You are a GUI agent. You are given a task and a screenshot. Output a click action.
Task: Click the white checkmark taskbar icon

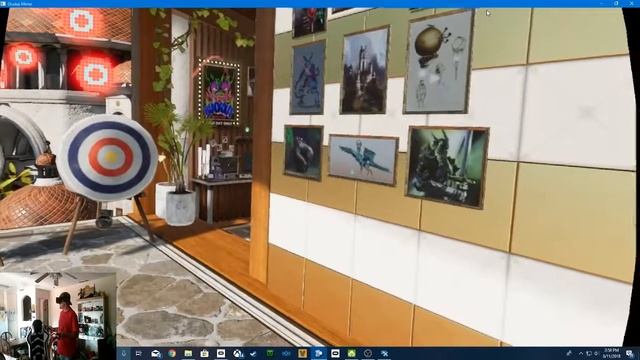253,353
